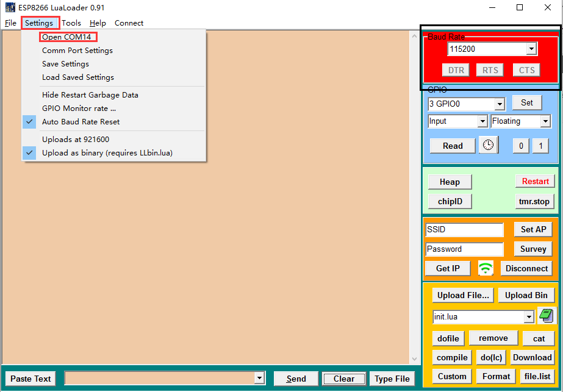
Task: Click the Survey button
Action: pos(533,249)
